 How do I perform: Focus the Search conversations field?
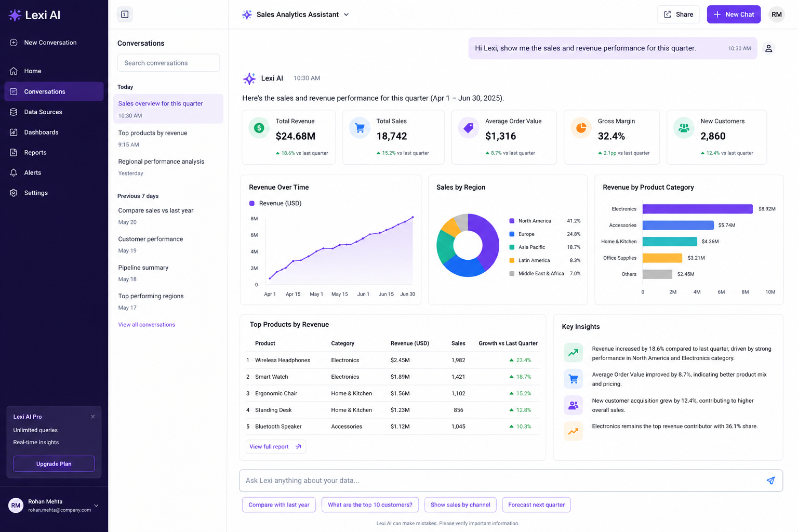(168, 63)
